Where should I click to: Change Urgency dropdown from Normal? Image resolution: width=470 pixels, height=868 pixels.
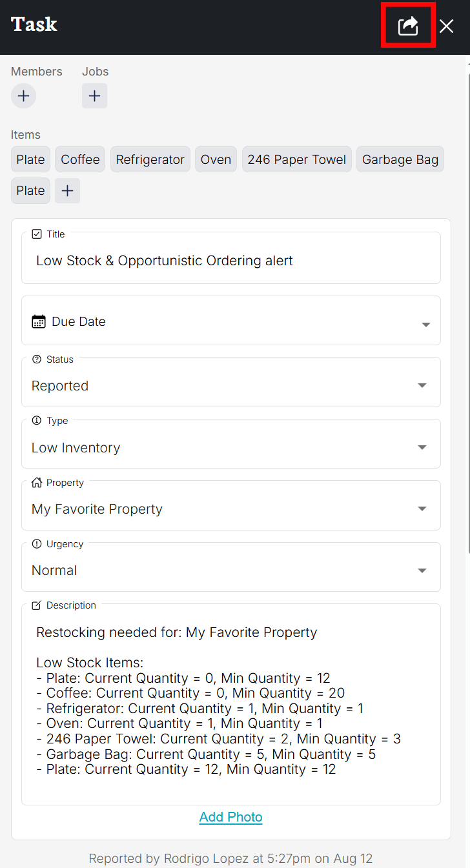pos(422,570)
